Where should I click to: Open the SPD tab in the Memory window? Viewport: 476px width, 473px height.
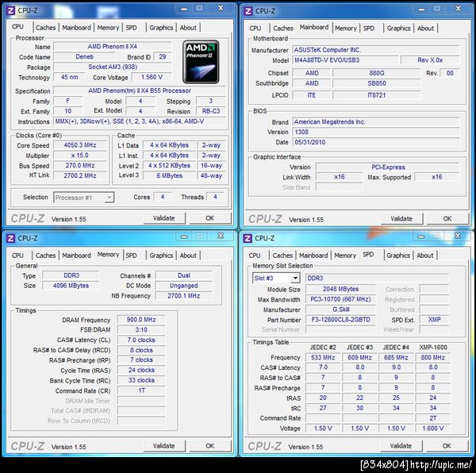point(132,256)
